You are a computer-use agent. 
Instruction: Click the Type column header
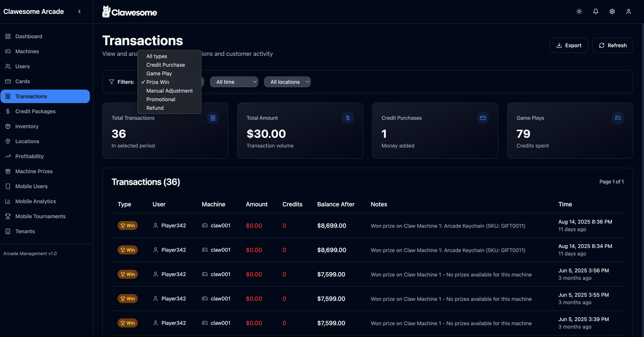coord(124,204)
